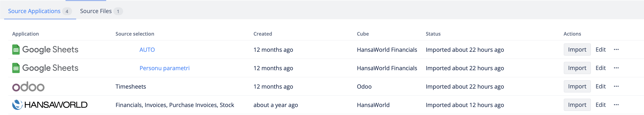
Task: Open more options for AUTO source
Action: click(x=616, y=50)
